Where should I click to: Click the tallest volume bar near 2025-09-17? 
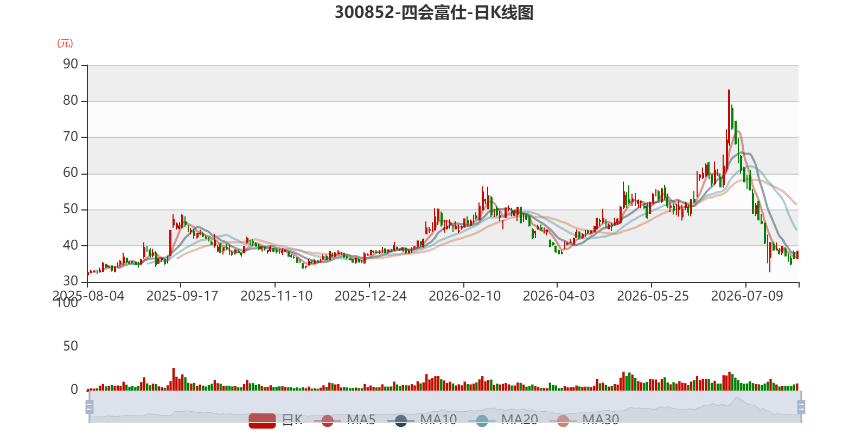click(x=174, y=379)
